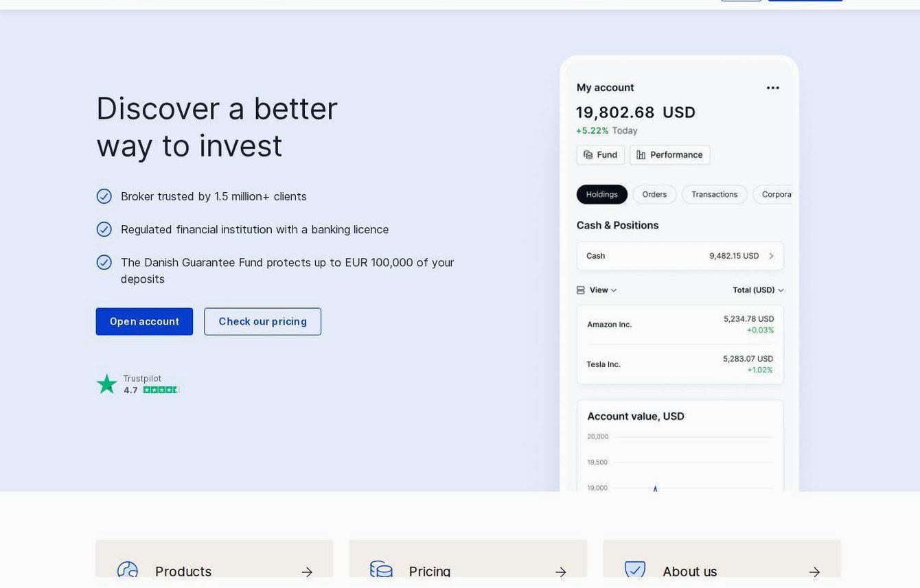Screen dimensions: 920x588
Task: Click the 19,802.68 USD account balance
Action: tap(636, 113)
